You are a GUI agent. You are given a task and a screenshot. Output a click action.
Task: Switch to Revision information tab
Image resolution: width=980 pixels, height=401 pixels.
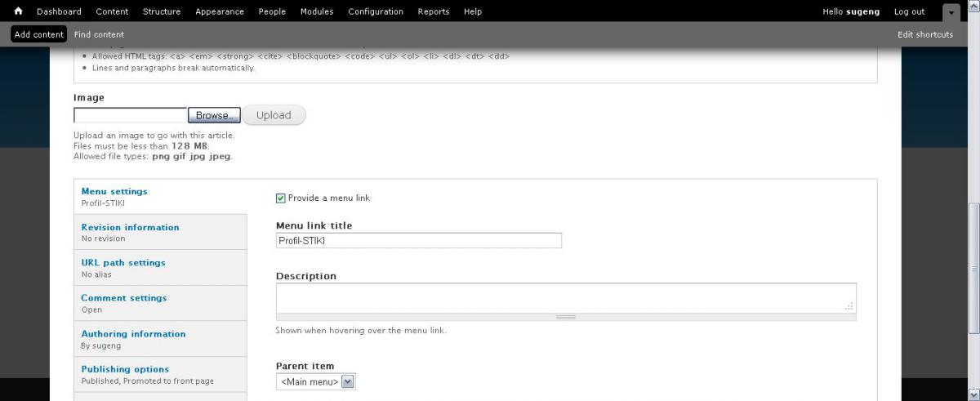[130, 227]
